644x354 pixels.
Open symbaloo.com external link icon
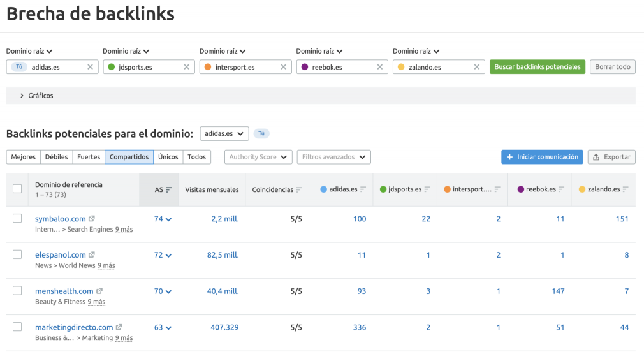(x=92, y=219)
